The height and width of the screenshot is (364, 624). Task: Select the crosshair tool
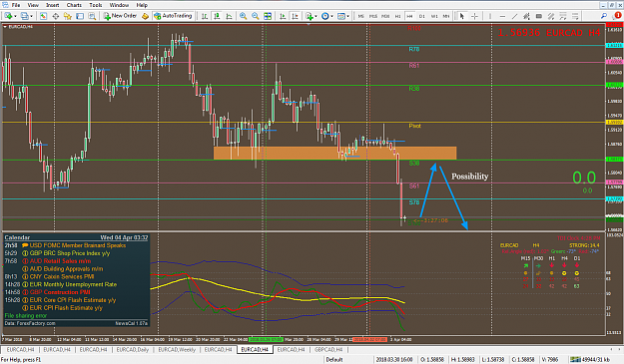click(474, 16)
